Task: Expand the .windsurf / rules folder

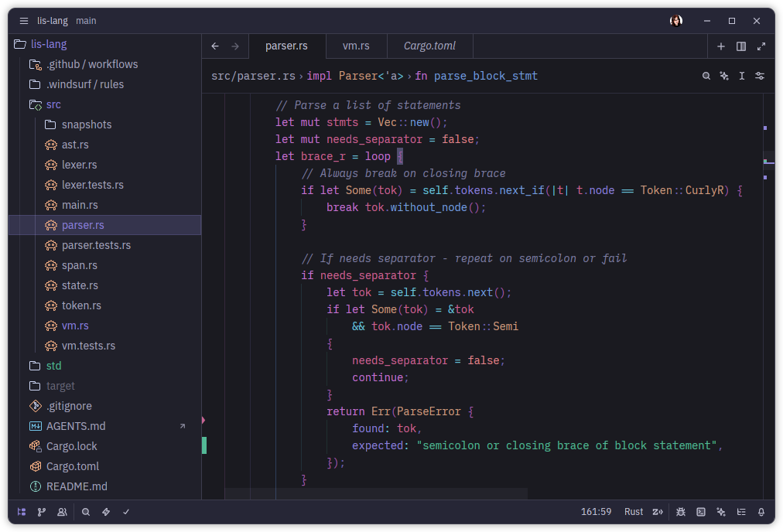Action: (x=105, y=84)
